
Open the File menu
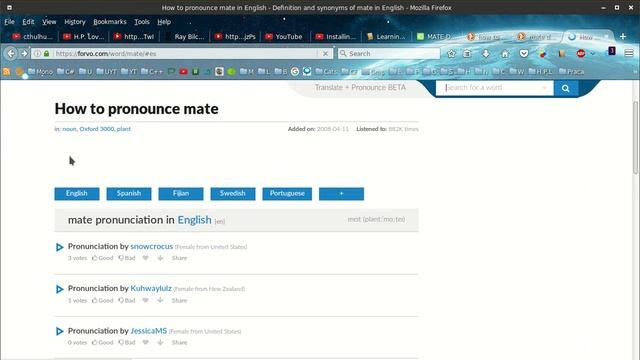9,22
